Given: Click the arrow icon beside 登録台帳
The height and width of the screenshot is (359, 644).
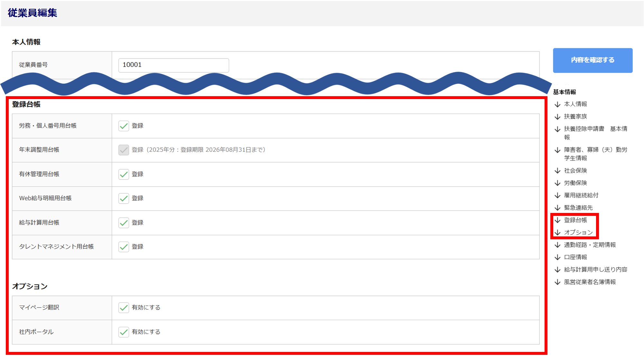Looking at the screenshot, I should pyautogui.click(x=557, y=220).
